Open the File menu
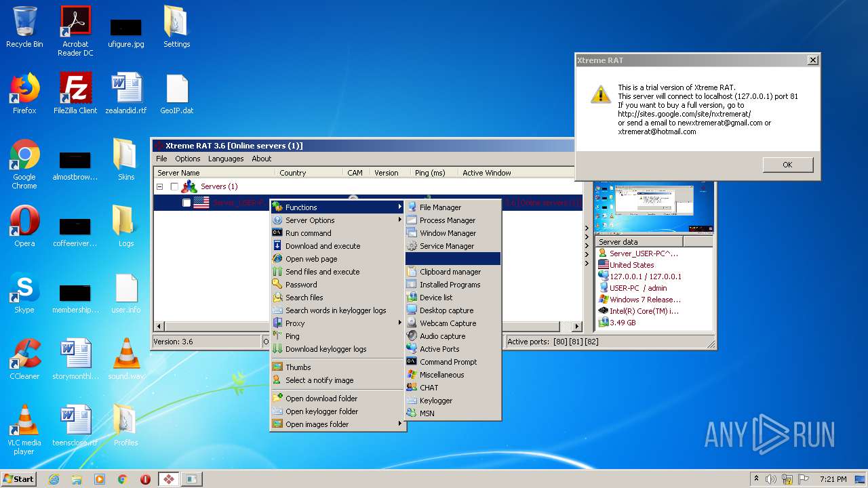This screenshot has height=488, width=868. 161,159
